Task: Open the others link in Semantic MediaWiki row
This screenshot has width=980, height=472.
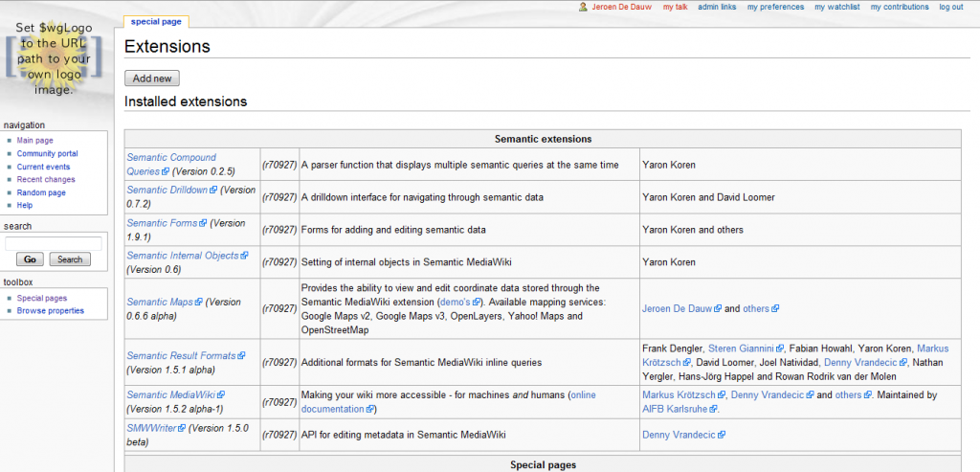Action: [x=853, y=395]
